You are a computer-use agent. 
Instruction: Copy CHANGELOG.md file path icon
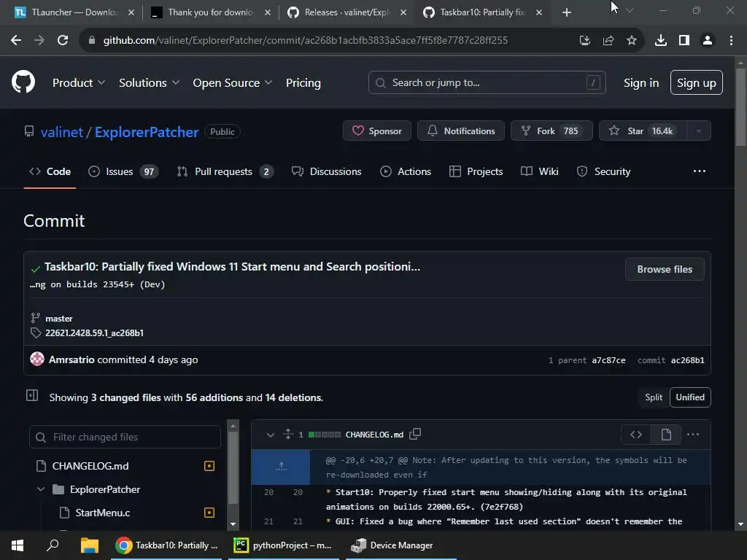[x=415, y=434]
